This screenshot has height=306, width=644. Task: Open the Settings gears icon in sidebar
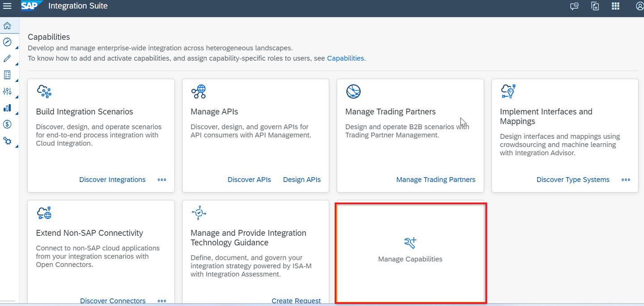tap(7, 140)
